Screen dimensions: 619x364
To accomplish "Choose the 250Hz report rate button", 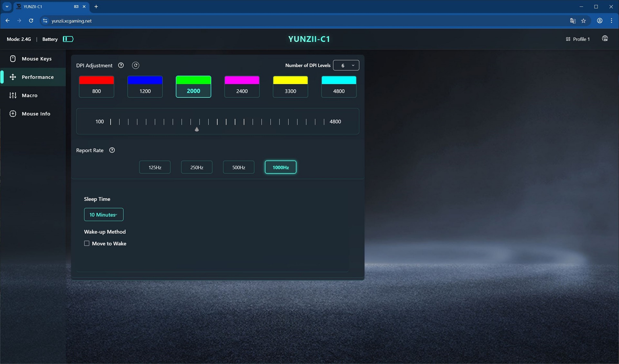I will 197,167.
